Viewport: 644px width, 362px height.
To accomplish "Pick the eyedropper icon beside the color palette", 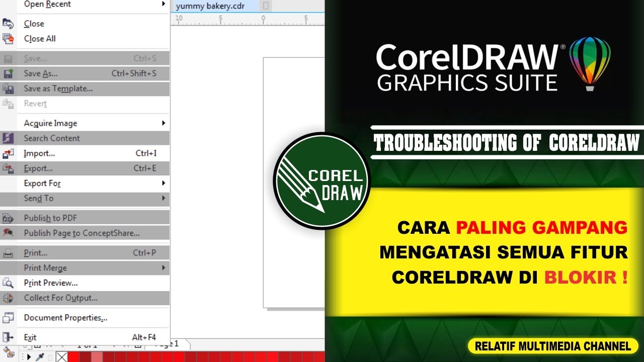I will (39, 357).
